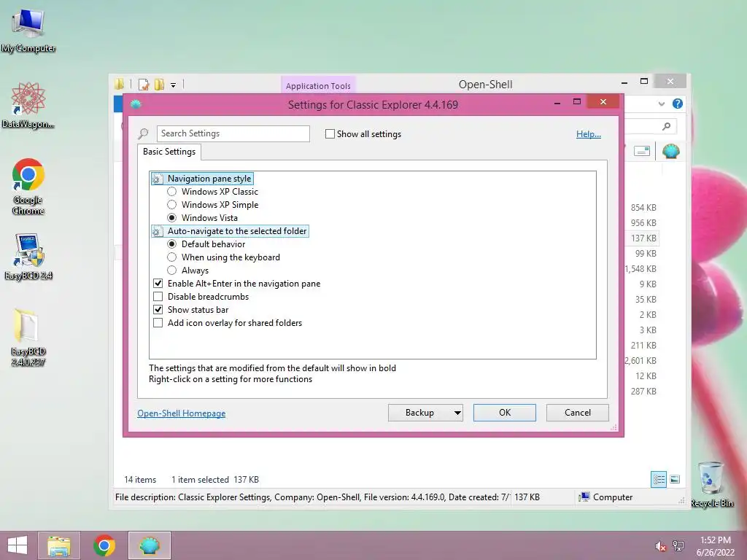Select Windows Vista radio option
This screenshot has height=560, width=747.
172,217
